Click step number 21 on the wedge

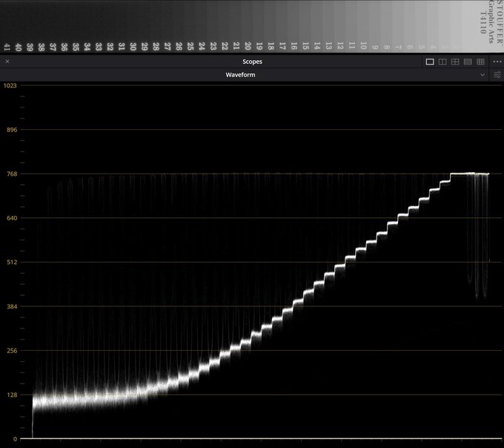(x=236, y=46)
